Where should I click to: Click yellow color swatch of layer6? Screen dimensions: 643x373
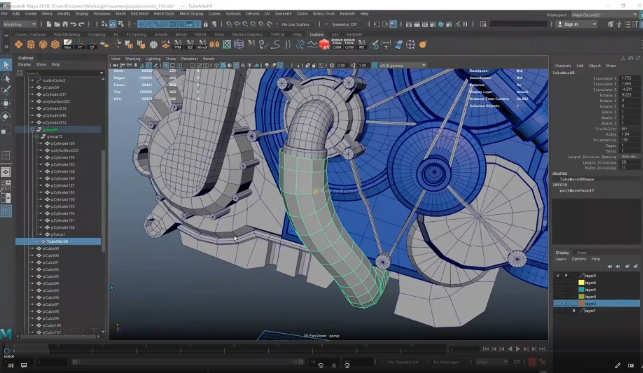click(581, 282)
